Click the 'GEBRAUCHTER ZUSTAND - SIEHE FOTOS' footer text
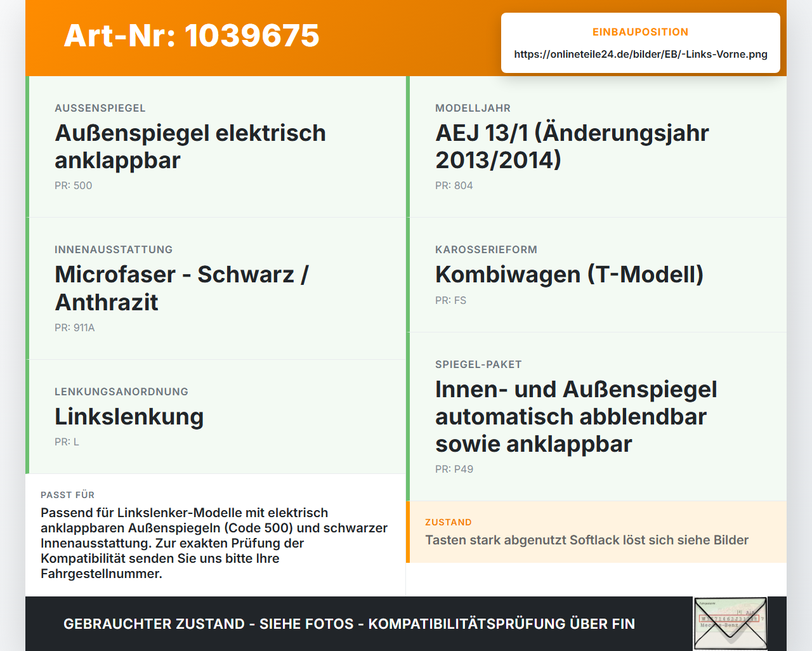The width and height of the screenshot is (812, 651). pyautogui.click(x=349, y=624)
